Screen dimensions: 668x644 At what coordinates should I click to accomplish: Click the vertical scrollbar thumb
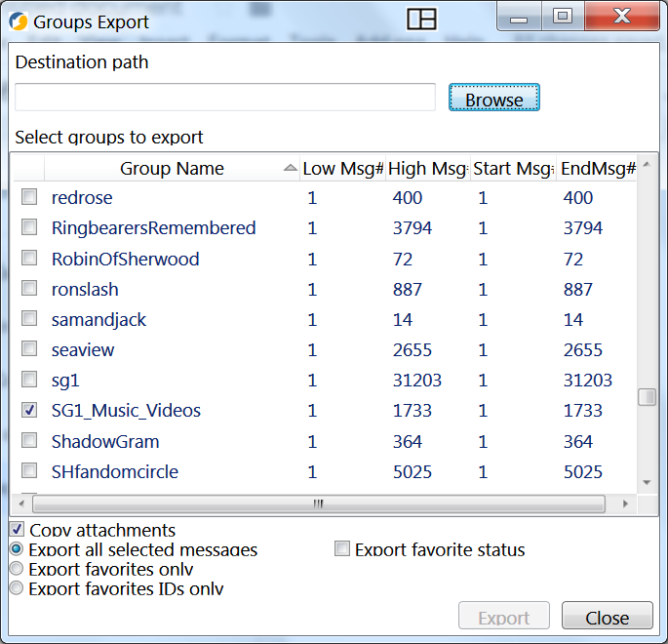tap(646, 397)
